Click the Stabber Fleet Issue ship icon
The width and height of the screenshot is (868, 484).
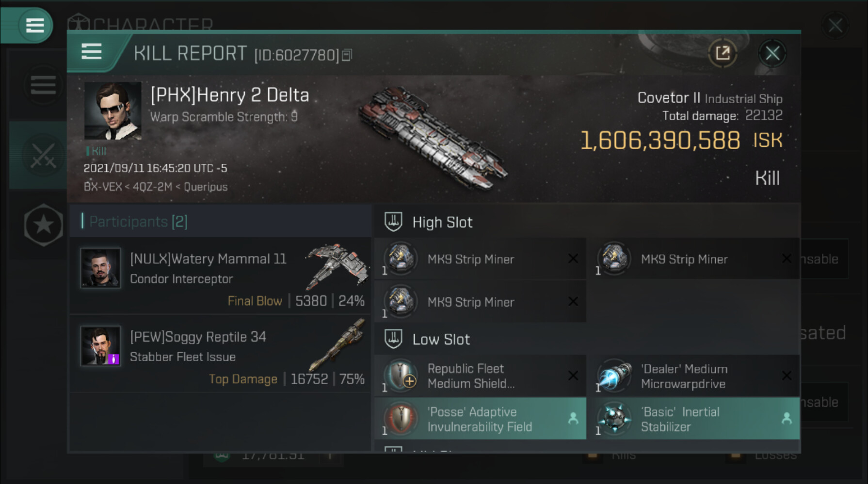339,344
